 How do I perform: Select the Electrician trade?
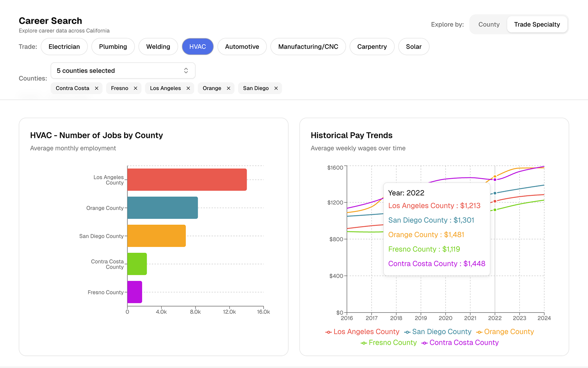point(64,46)
